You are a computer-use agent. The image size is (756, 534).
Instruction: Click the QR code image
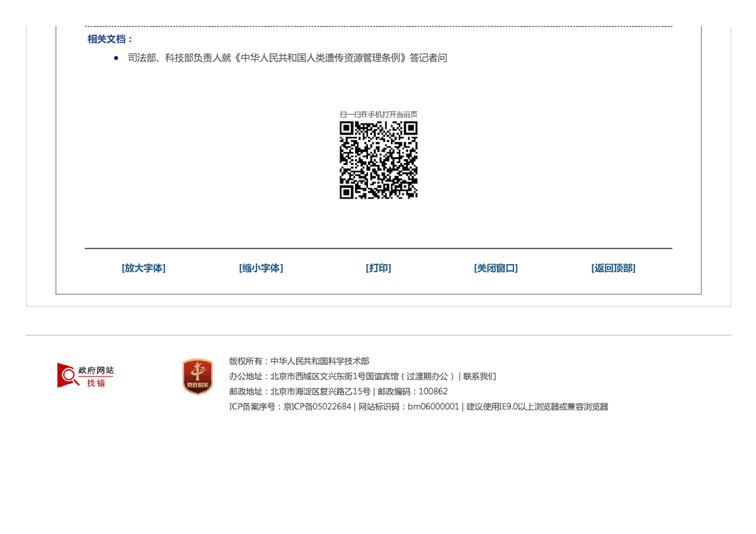pos(379,160)
